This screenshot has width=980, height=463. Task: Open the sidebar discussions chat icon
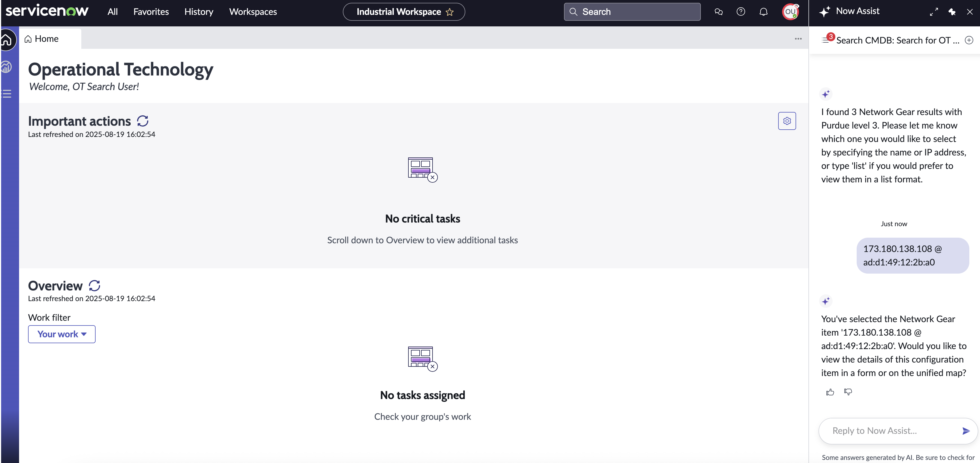pyautogui.click(x=718, y=12)
